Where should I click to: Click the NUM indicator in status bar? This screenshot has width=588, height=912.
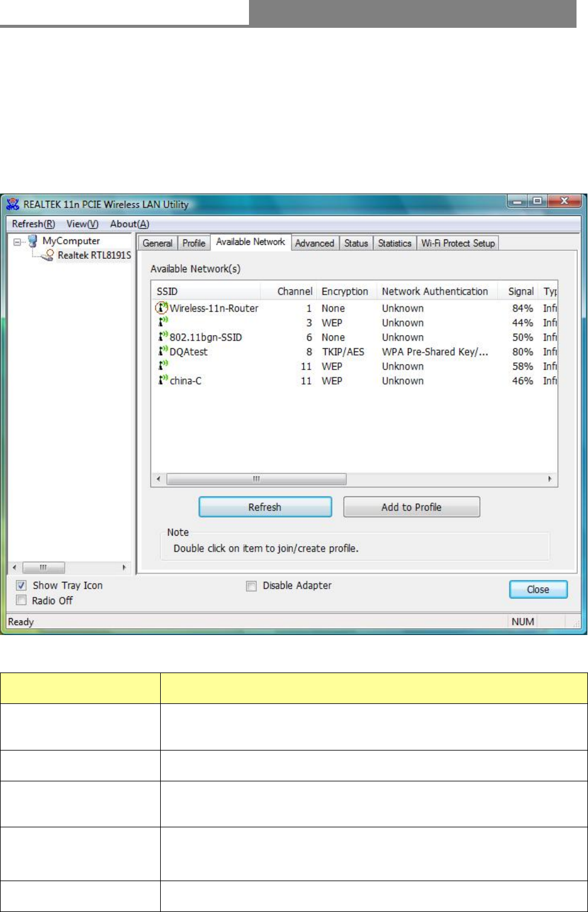(523, 622)
